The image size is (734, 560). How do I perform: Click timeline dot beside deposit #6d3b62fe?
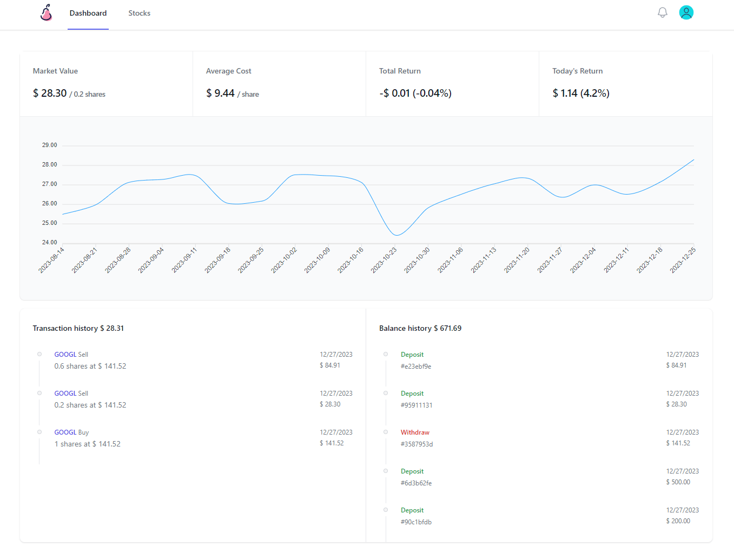(386, 471)
